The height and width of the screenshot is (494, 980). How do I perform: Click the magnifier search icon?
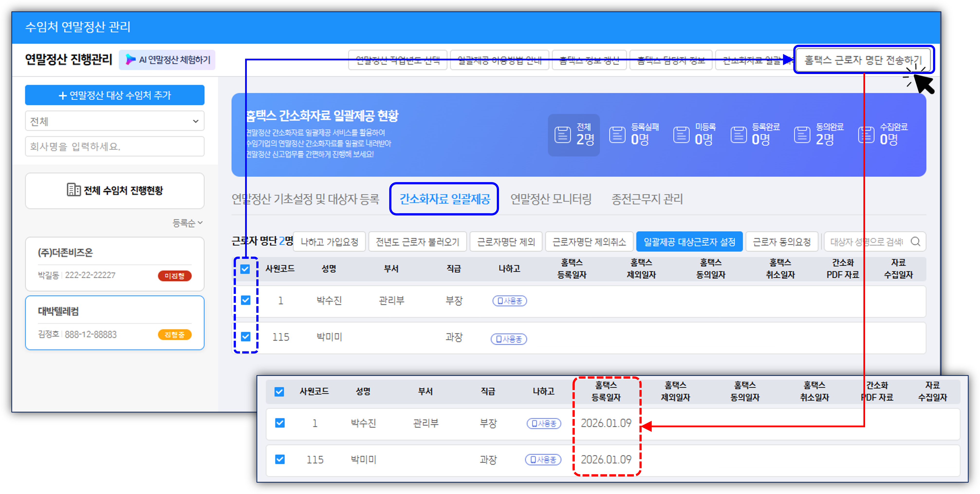(x=916, y=242)
